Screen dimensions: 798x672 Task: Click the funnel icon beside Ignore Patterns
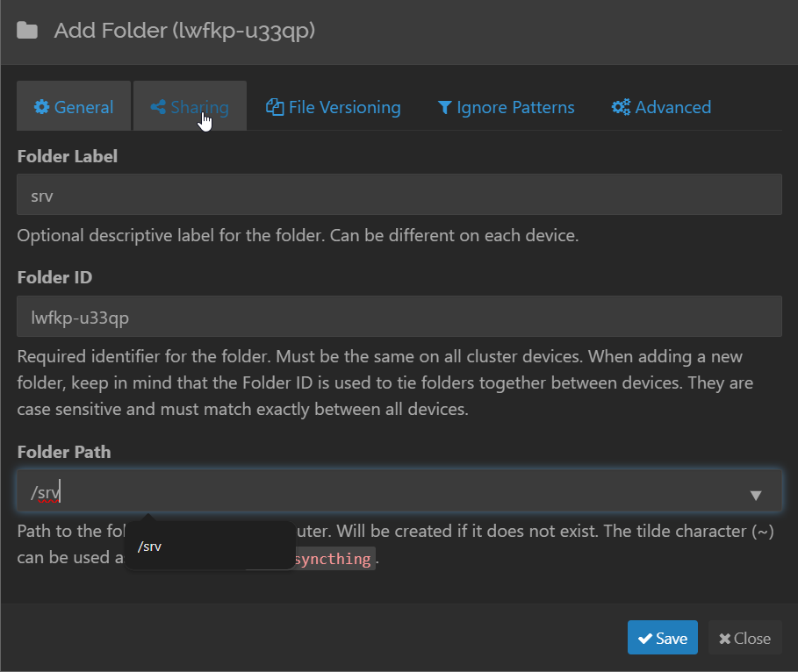point(444,108)
